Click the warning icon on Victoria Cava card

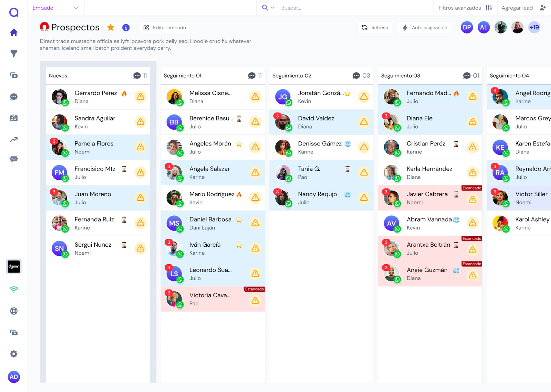coord(255,301)
